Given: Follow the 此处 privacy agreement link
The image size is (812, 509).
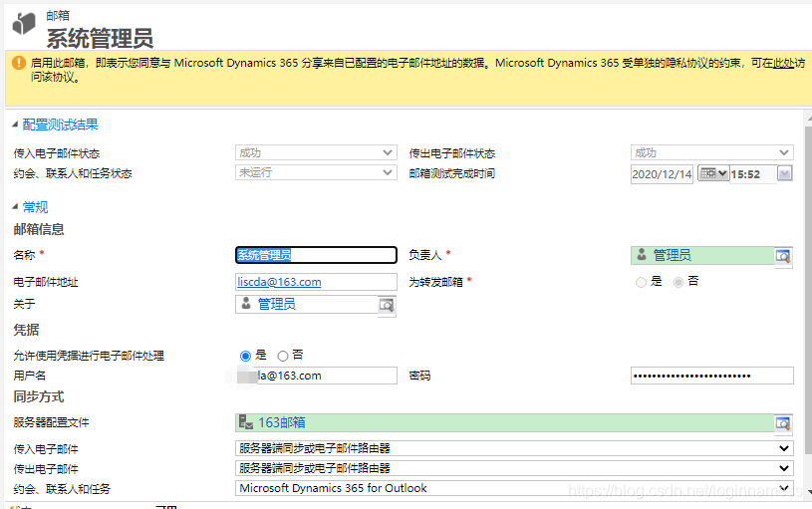Looking at the screenshot, I should (784, 63).
